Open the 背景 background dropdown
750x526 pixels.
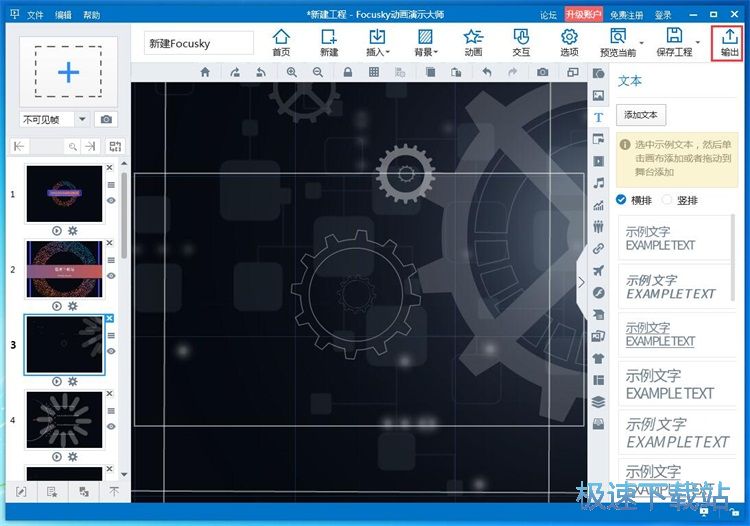click(426, 43)
